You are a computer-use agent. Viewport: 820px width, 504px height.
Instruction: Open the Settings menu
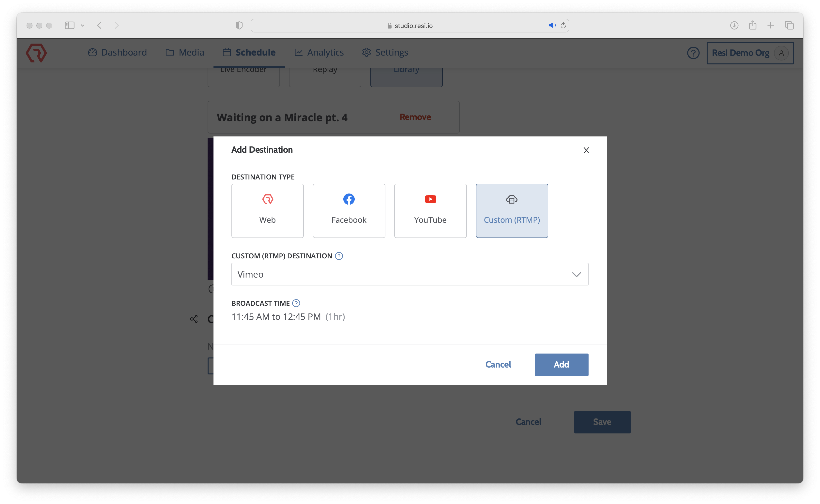[384, 52]
